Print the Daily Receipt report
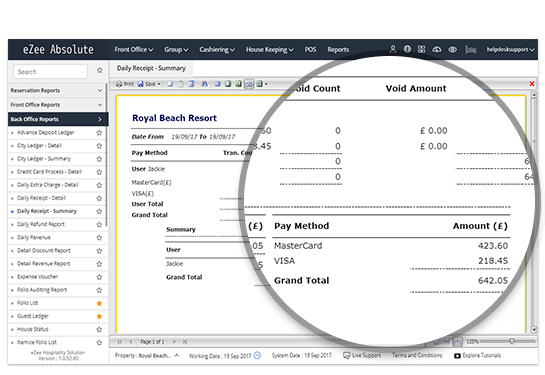Image resolution: width=545 pixels, height=375 pixels. 124,84
